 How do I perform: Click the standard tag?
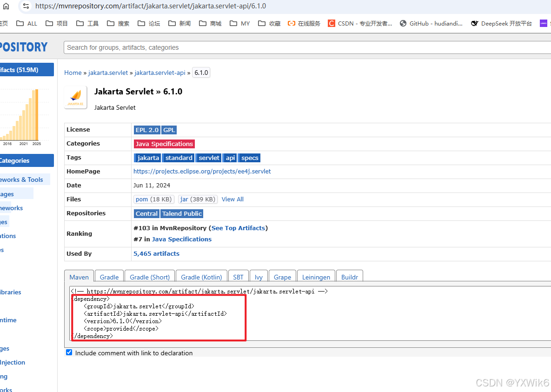pos(179,158)
